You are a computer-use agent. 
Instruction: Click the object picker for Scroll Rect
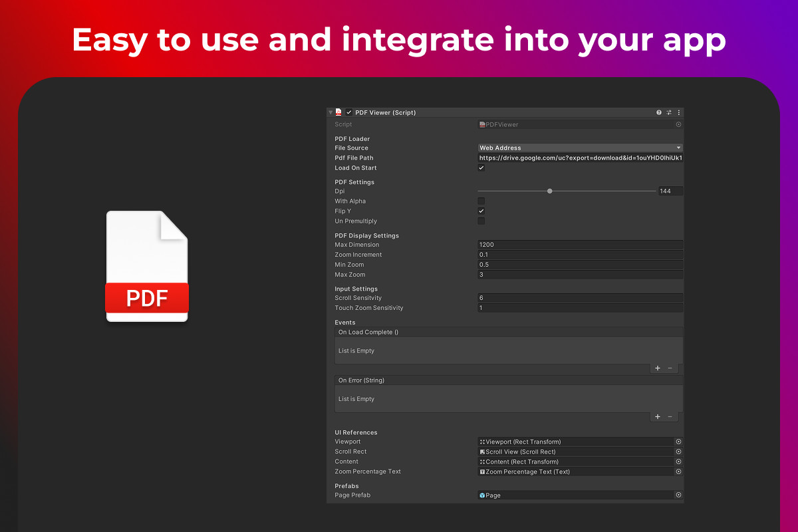pos(678,452)
